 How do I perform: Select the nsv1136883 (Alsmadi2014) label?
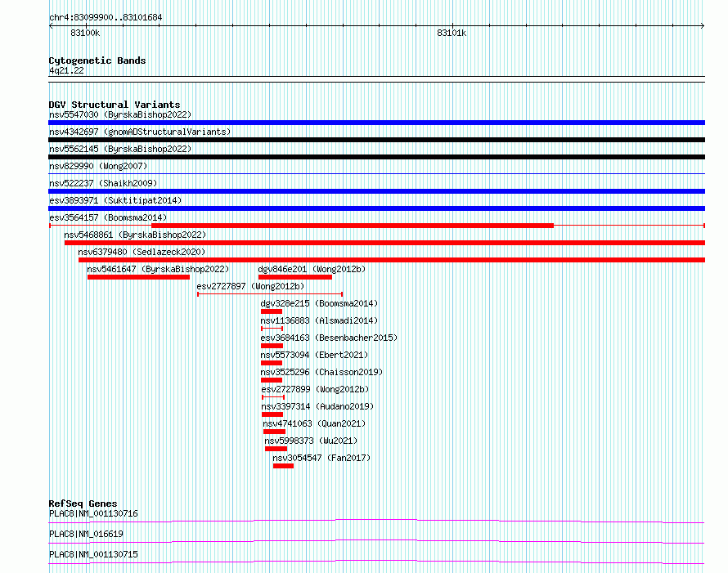(319, 320)
